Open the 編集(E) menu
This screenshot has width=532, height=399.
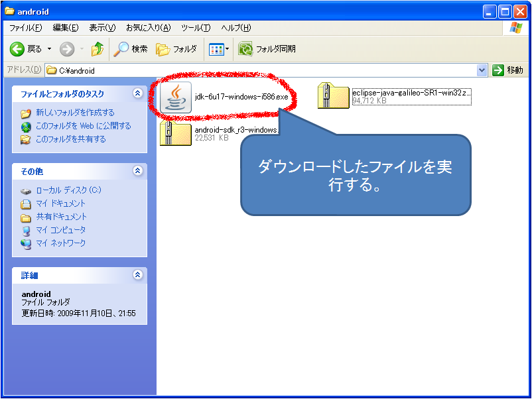(66, 28)
